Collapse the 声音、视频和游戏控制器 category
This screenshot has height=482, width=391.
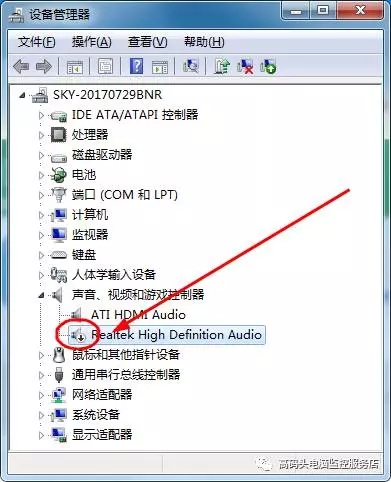(41, 295)
